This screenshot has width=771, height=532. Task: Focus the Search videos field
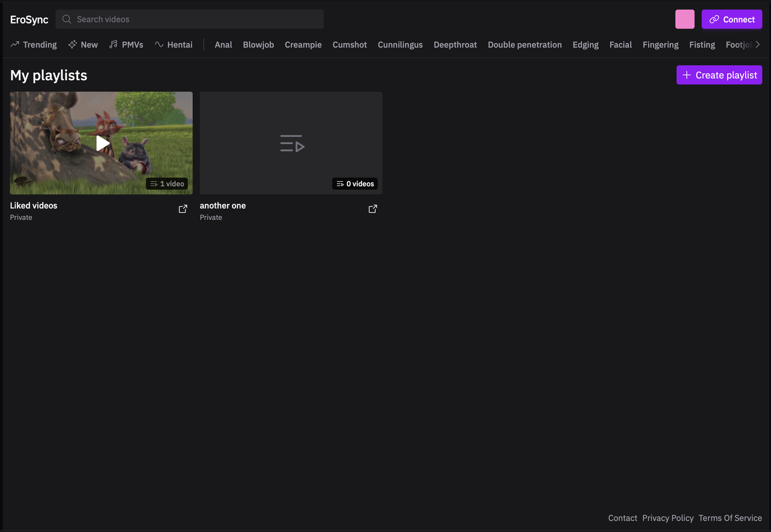coord(190,19)
